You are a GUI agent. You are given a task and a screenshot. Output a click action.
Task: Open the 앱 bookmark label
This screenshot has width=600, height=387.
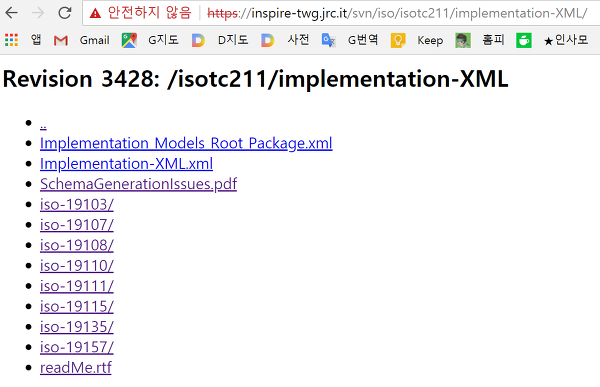click(36, 39)
